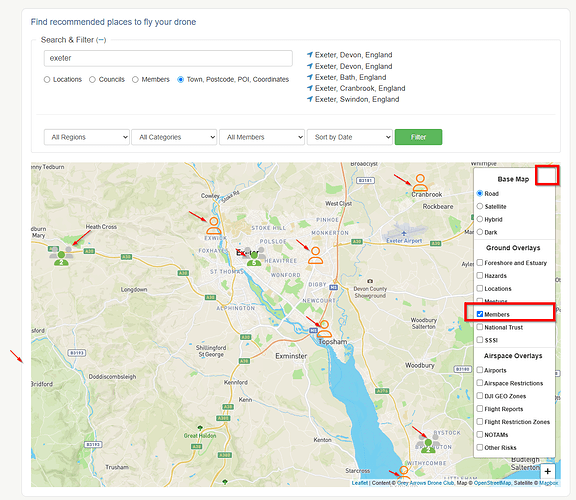Click the orange member marker near Exwick

coord(213,226)
